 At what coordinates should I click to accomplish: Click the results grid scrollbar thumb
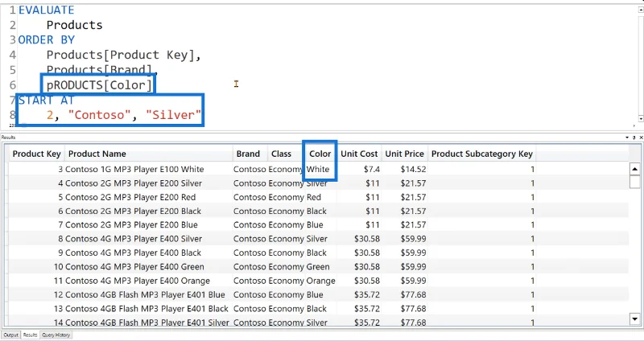(x=634, y=181)
